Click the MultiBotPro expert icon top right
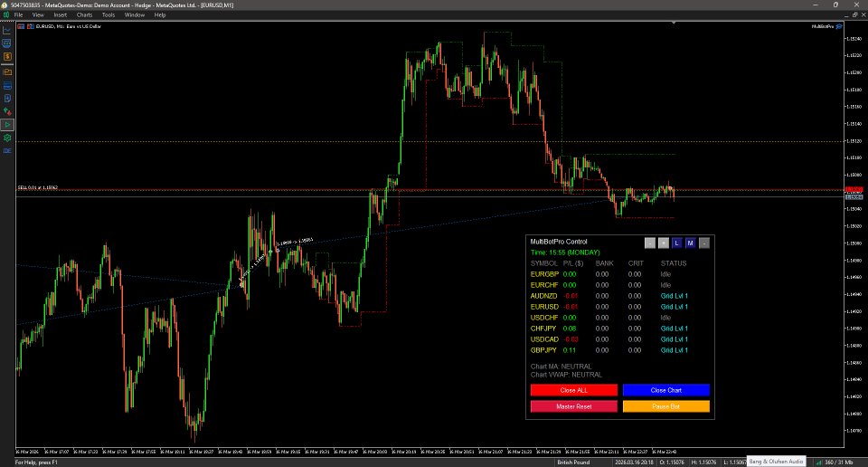The image size is (868, 467). [x=839, y=26]
